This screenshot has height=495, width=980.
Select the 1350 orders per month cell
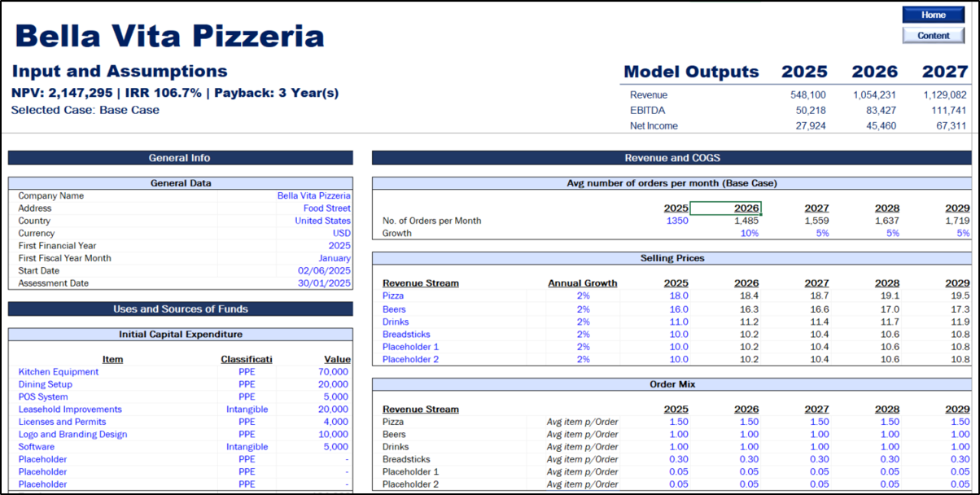tap(676, 221)
